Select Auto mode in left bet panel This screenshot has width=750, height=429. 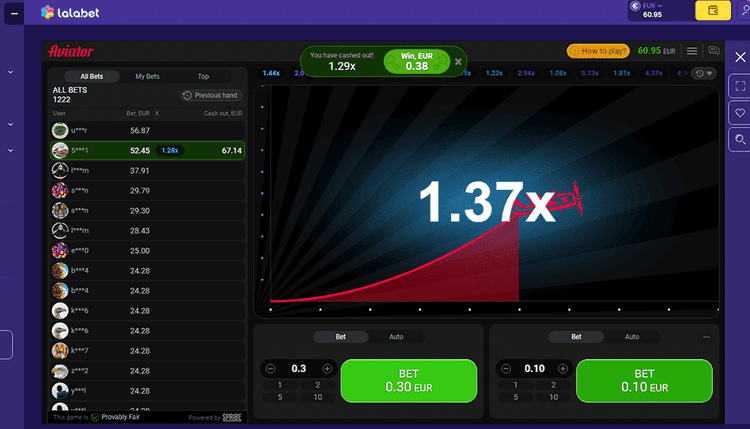396,337
